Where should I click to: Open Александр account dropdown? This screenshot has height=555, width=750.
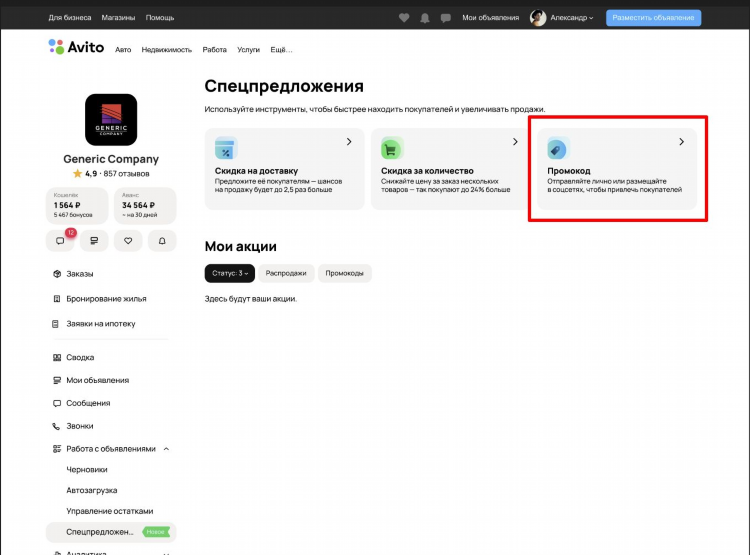point(572,18)
